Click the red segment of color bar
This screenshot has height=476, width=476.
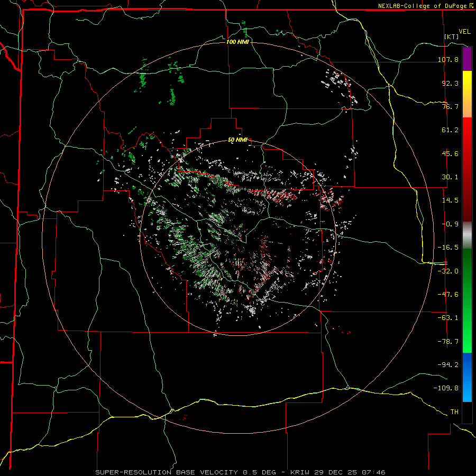click(467, 169)
